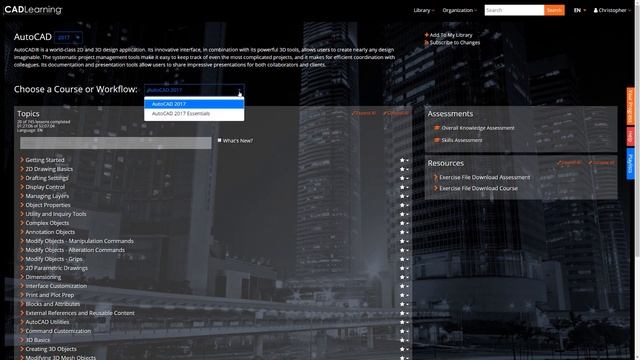Viewport: 640px width, 360px height.
Task: Click the RSS icon for Subscribe to Changes
Action: pos(427,42)
